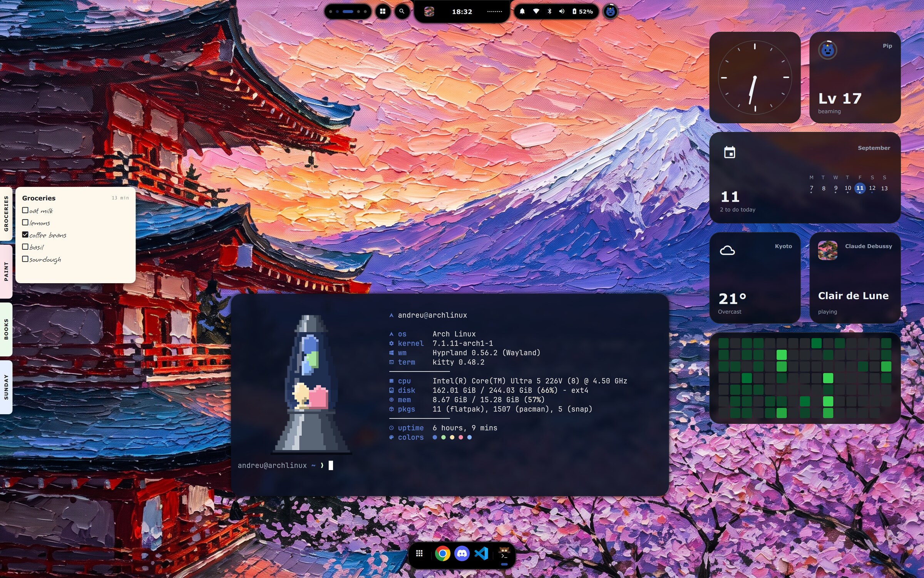
Task: Select day 7 in calendar week
Action: tap(811, 188)
